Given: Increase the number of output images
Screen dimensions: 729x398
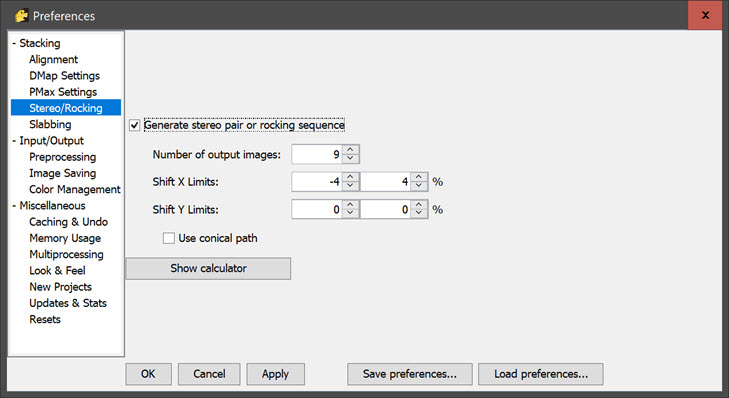Looking at the screenshot, I should pyautogui.click(x=350, y=150).
